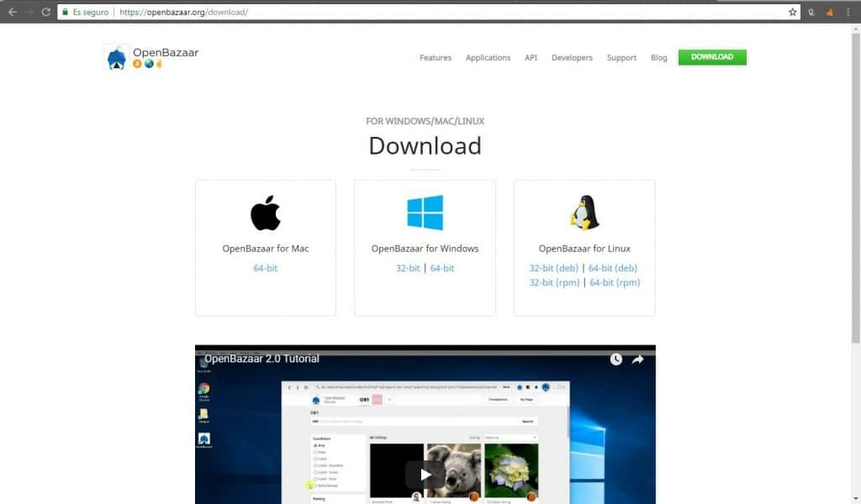Screen dimensions: 861x504
Task: Click the scrollbar down arrow
Action: (x=855, y=498)
